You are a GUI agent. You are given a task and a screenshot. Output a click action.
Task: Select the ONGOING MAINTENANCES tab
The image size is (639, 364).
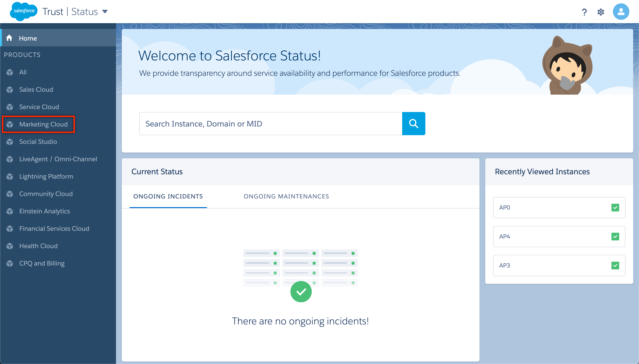286,196
